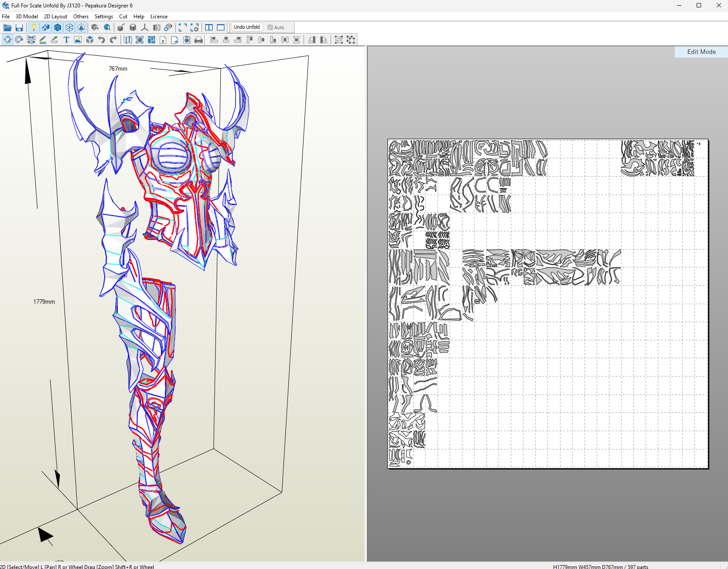Save the project with the floppy disk icon
Screen dimensions: 728x569
pyautogui.click(x=19, y=27)
